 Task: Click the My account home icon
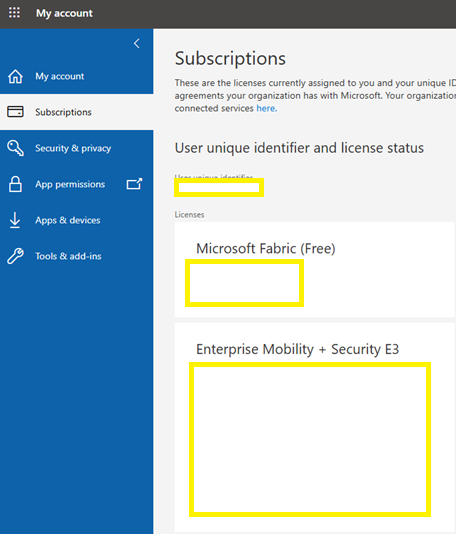[x=15, y=76]
